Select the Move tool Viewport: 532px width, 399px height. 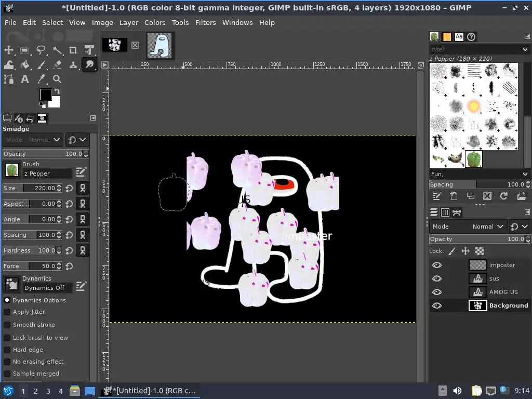click(9, 50)
